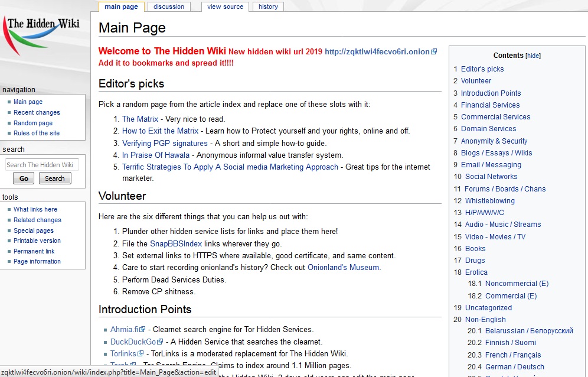The width and height of the screenshot is (588, 377).
Task: Click The Hidden Wiki logo
Action: [41, 35]
